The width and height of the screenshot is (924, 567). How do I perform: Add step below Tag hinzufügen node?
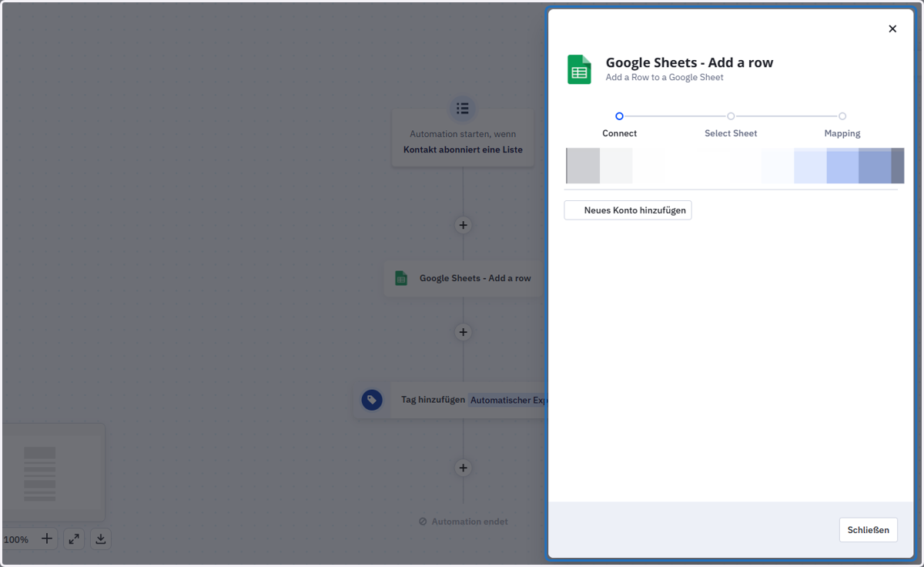click(x=463, y=468)
